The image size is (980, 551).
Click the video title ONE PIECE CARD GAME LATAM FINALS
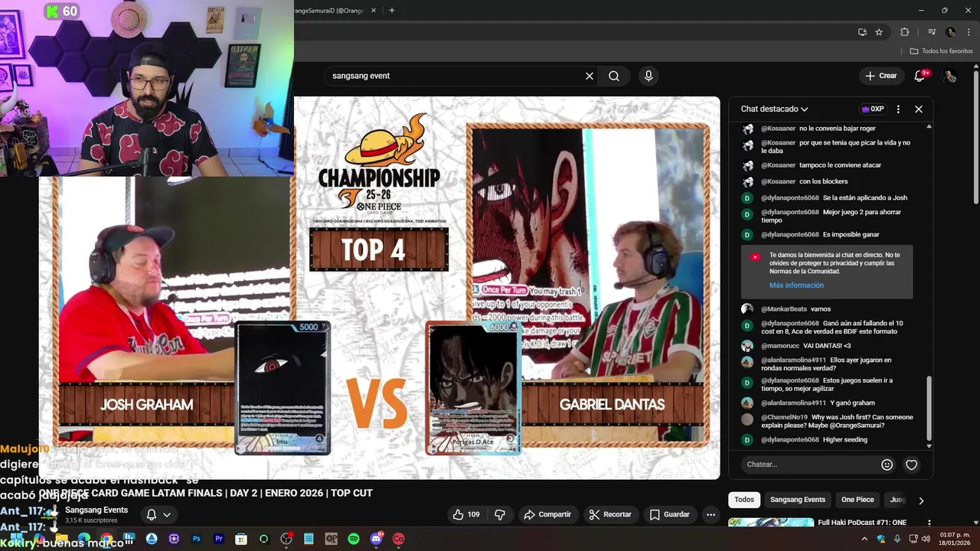coord(206,493)
